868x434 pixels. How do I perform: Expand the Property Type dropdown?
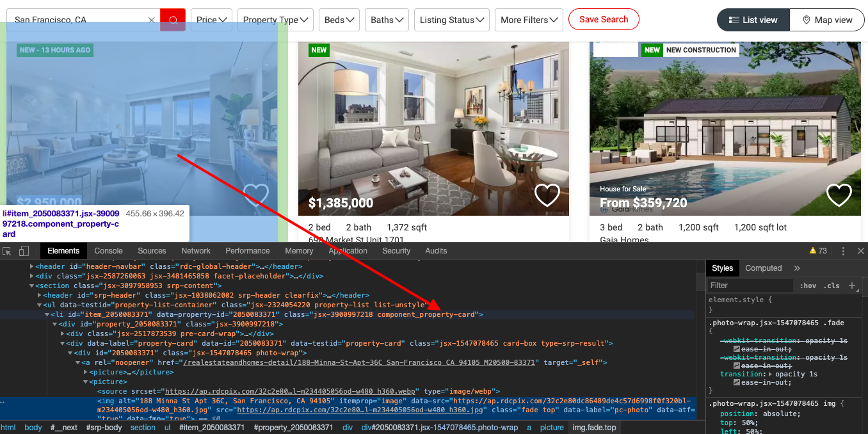[275, 20]
